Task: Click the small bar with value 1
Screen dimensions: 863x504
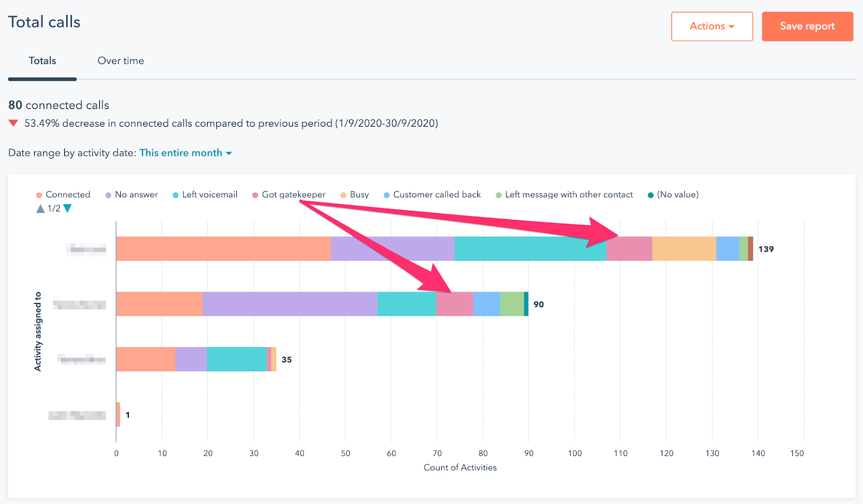Action: [118, 415]
